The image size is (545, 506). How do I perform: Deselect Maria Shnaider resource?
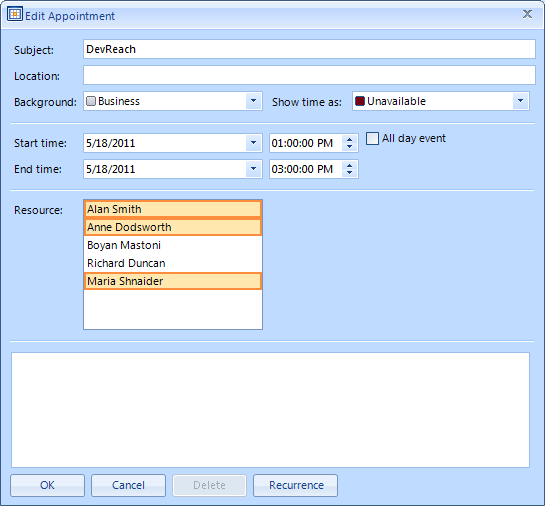pyautogui.click(x=173, y=281)
